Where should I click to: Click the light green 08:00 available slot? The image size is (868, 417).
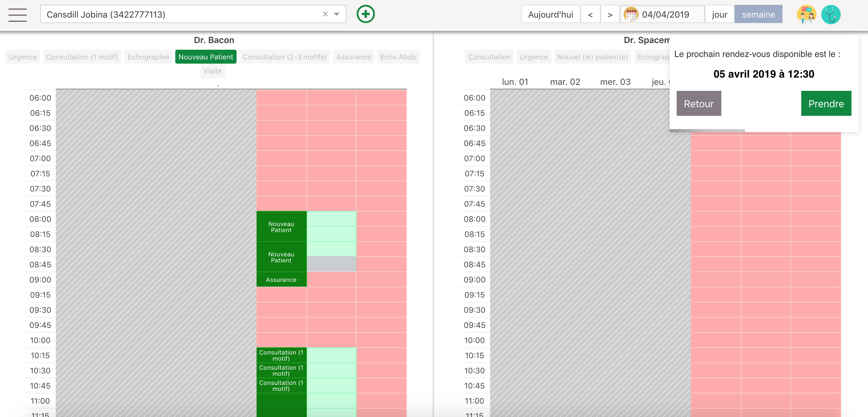coord(331,219)
